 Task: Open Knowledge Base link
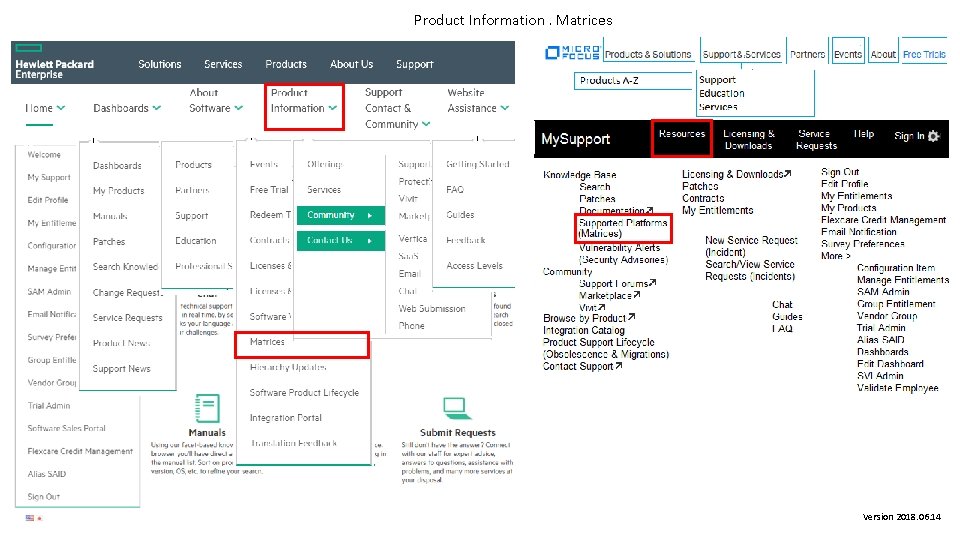coord(579,175)
